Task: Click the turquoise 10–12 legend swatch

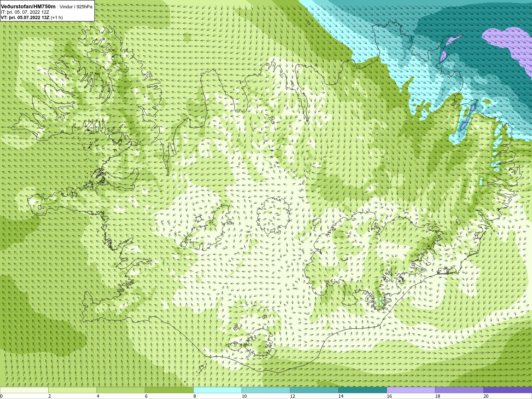Action: (266, 390)
